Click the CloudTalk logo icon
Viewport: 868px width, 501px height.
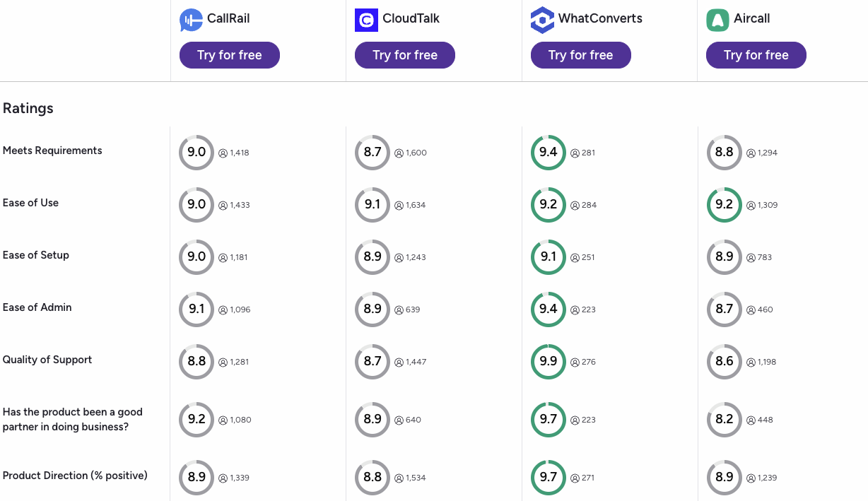366,20
